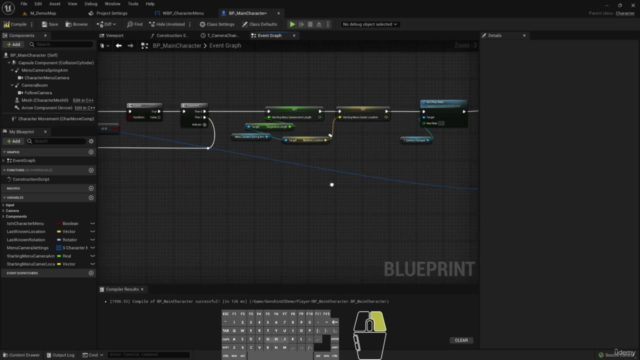Start Play in editor
This screenshot has width=640, height=360.
(292, 24)
